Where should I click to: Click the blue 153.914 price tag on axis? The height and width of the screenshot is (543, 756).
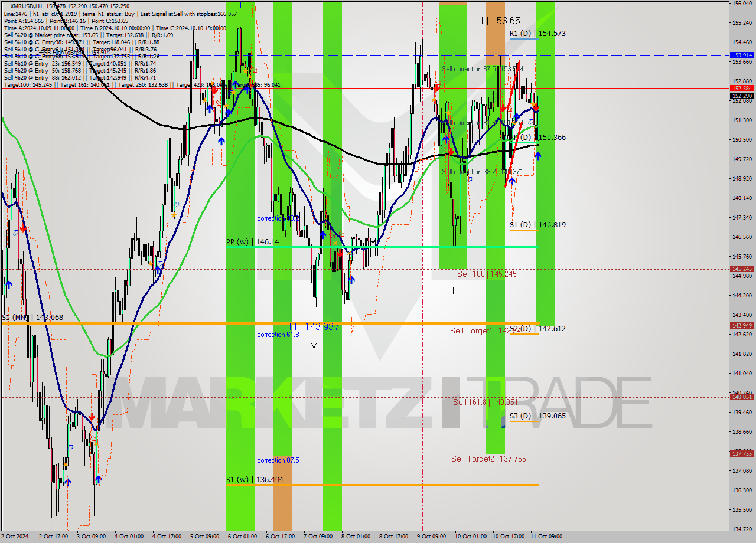coord(742,55)
